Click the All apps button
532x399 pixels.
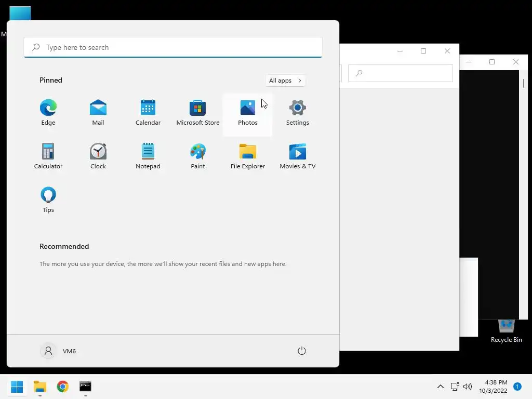(x=285, y=81)
